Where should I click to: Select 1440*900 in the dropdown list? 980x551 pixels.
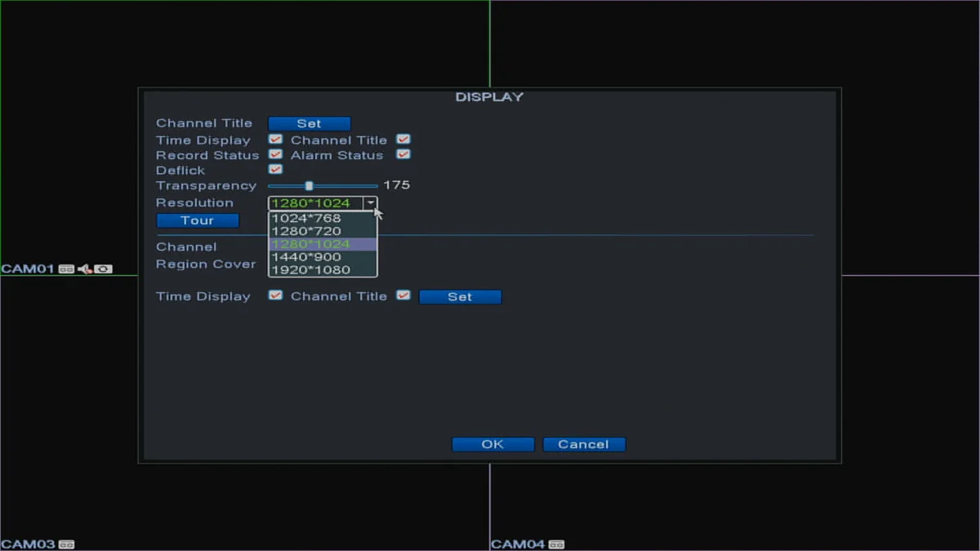pyautogui.click(x=323, y=257)
